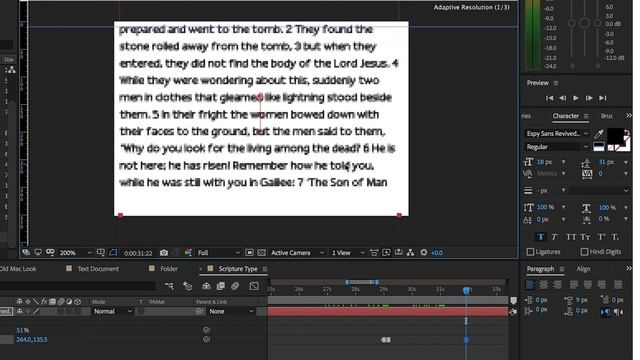This screenshot has height=360, width=640.
Task: Select justify all in Paragraph panel
Action: click(x=618, y=284)
